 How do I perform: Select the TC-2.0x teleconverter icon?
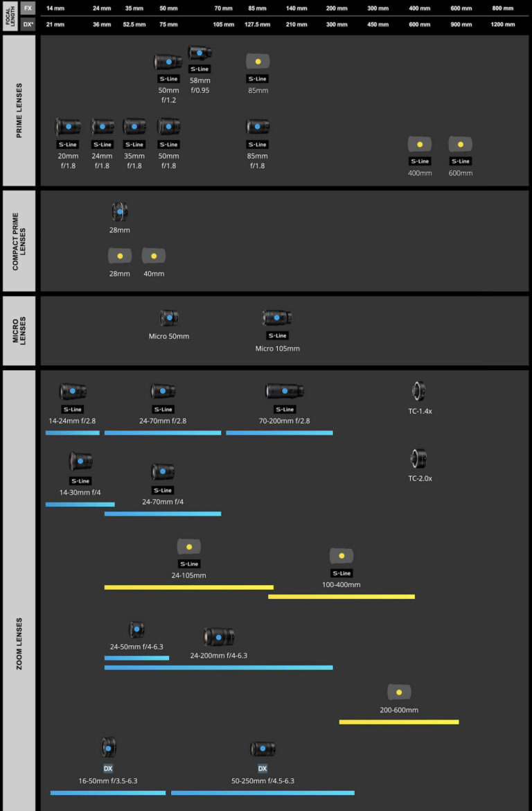[x=418, y=458]
